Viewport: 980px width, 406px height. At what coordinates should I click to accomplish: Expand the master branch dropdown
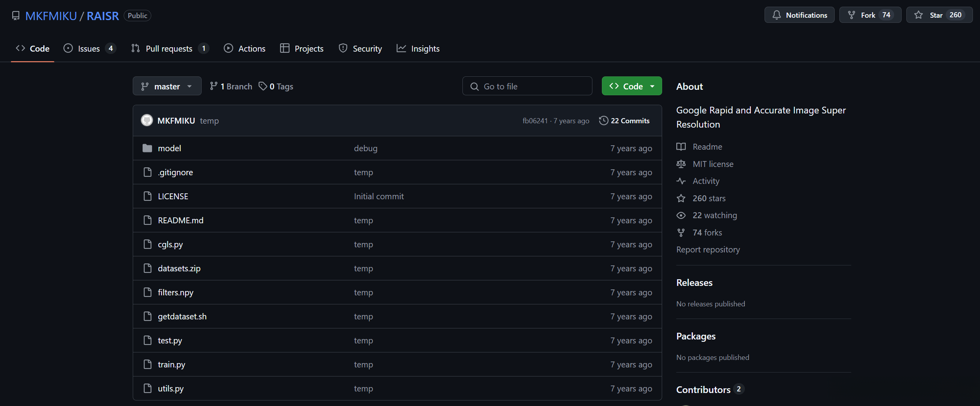coord(167,86)
